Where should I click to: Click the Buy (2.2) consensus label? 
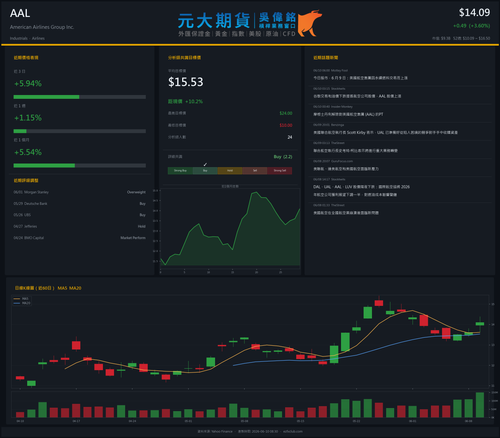coord(283,157)
